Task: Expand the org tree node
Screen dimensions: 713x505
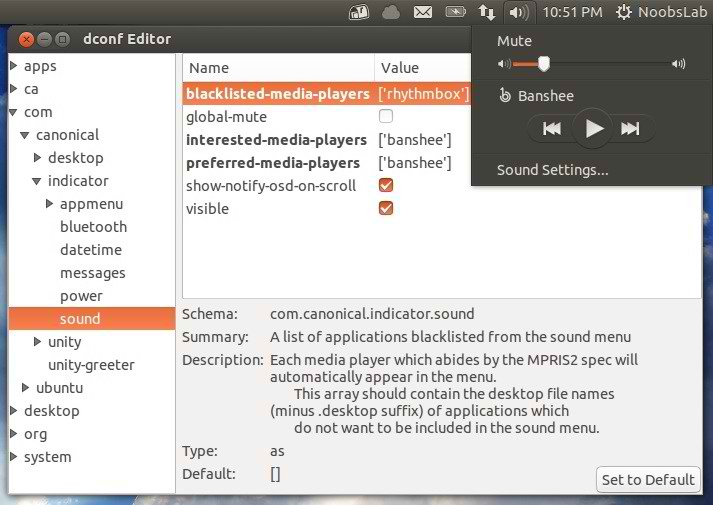Action: (14, 433)
